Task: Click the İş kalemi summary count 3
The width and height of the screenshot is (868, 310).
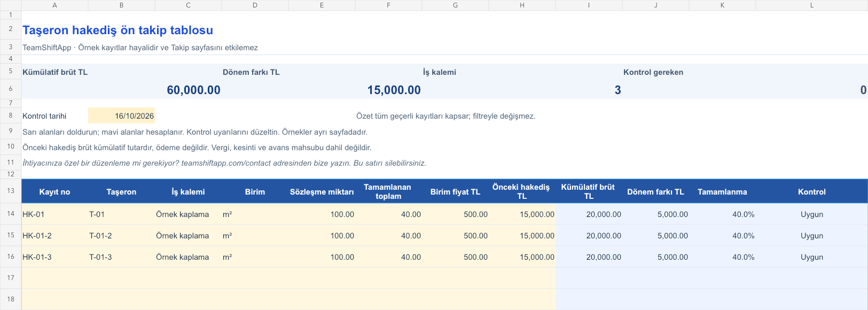Action: pyautogui.click(x=618, y=90)
